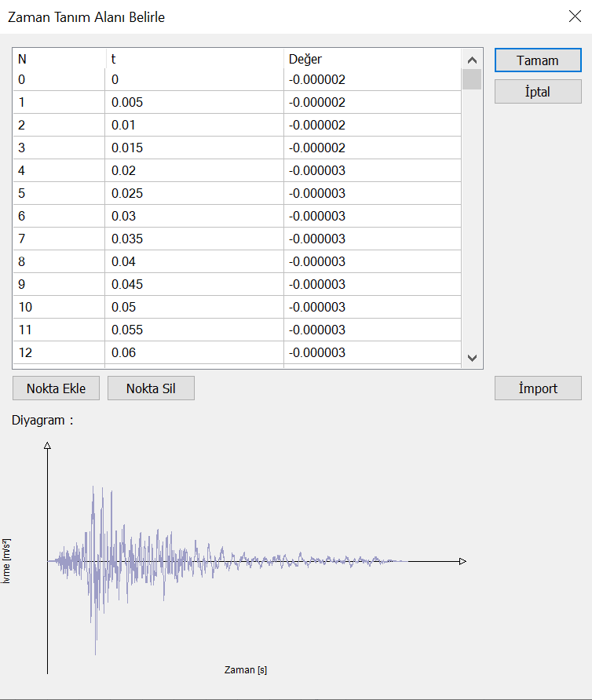Click the Tamam button to confirm

pyautogui.click(x=538, y=60)
